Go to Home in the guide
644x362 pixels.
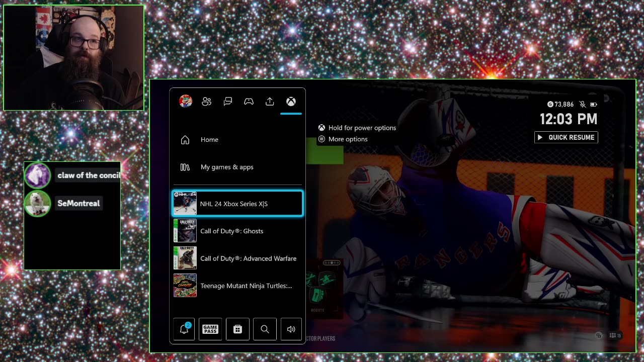click(237, 140)
